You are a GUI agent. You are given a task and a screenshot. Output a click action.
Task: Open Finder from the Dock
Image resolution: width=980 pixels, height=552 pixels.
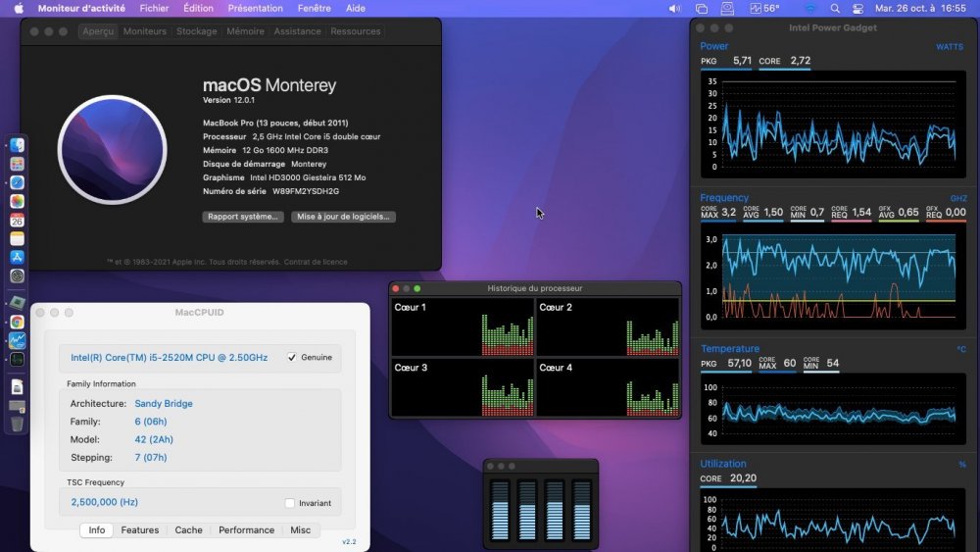[17, 145]
